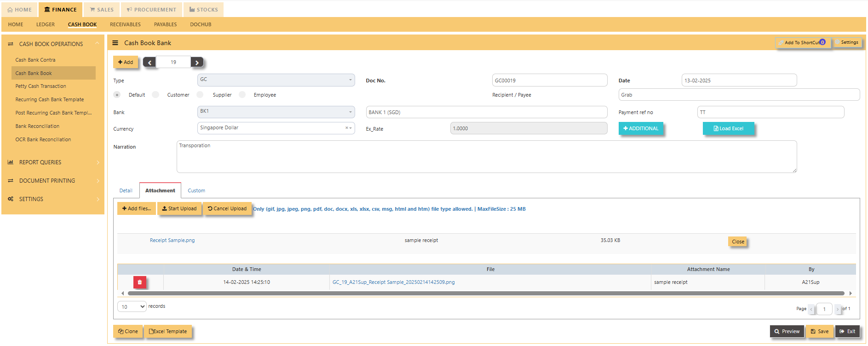Click the horizontal scrollbar under attachment table
868x346 pixels.
click(485, 293)
